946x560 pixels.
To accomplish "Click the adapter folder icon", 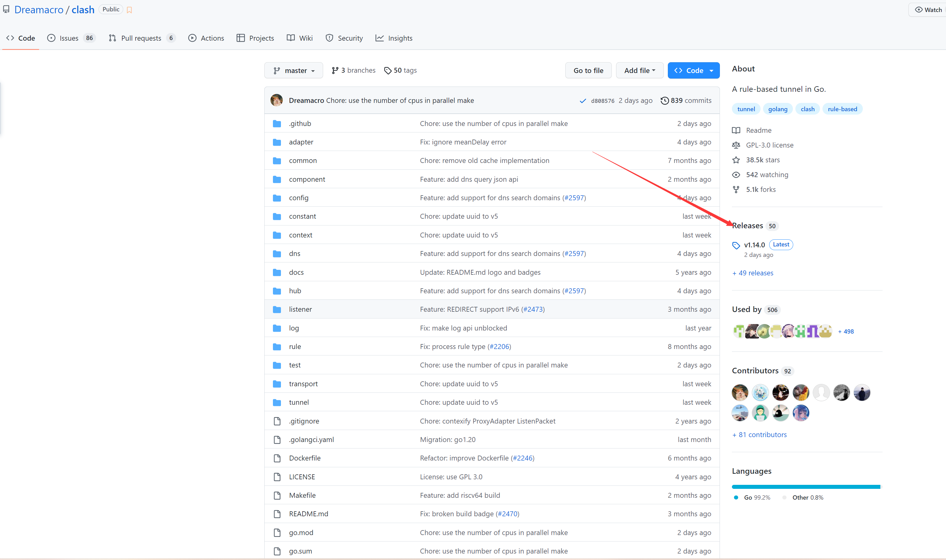I will pos(277,142).
